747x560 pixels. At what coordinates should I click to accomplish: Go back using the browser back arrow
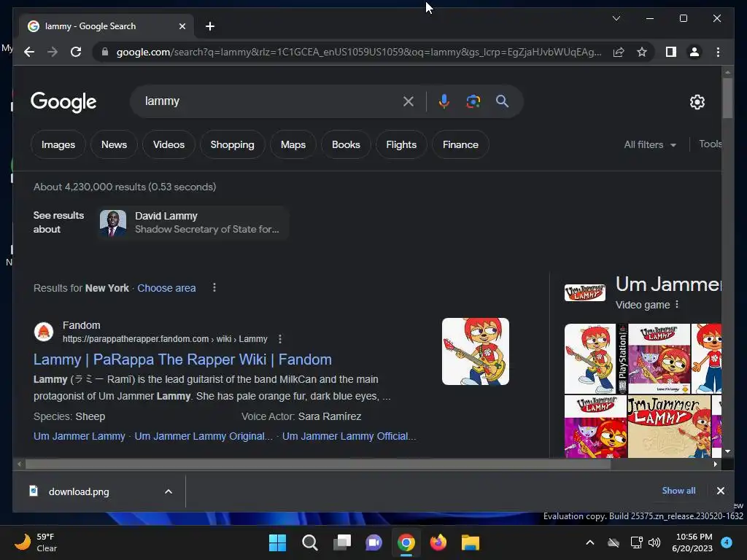(29, 52)
